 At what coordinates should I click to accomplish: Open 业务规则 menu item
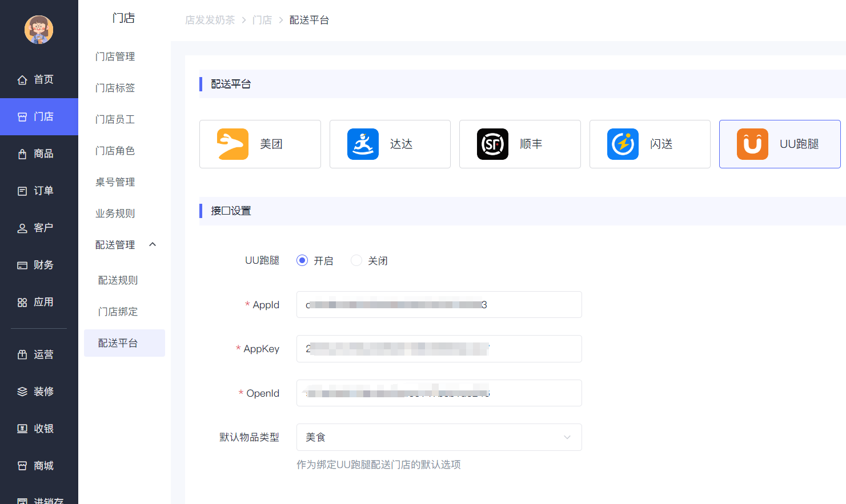[115, 213]
